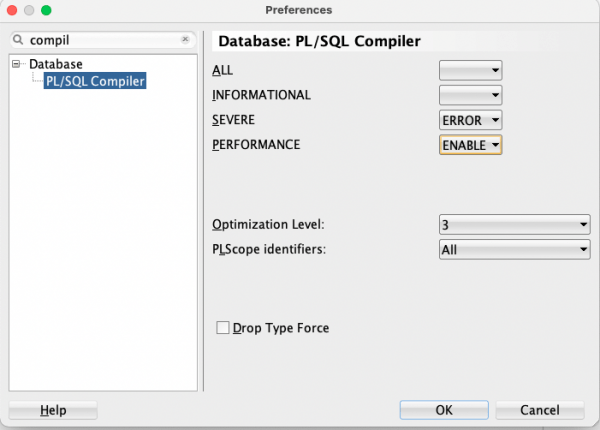Screen dimensions: 600x430
Task: Click the PLScope identifiers label
Action: click(x=269, y=249)
